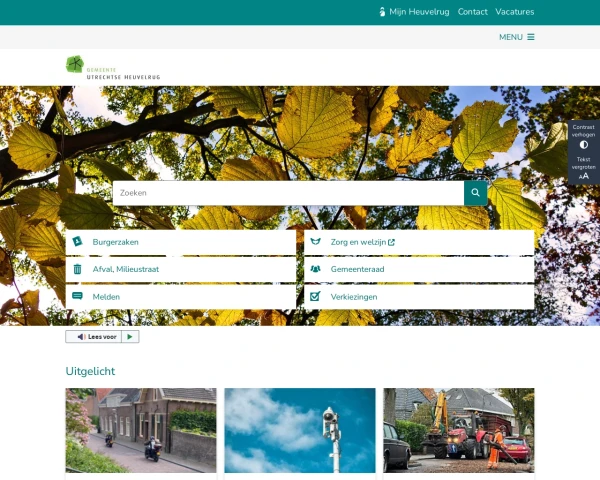Open the Gemeenteraad tile

click(x=419, y=269)
